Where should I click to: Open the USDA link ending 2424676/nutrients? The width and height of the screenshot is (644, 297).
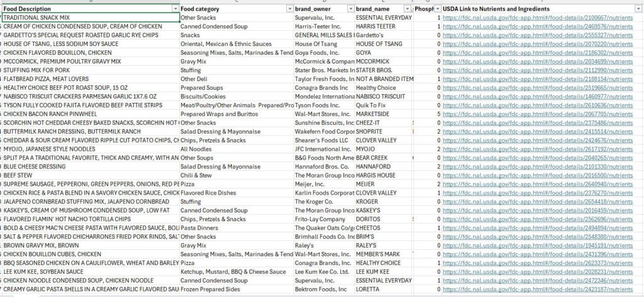click(538, 140)
